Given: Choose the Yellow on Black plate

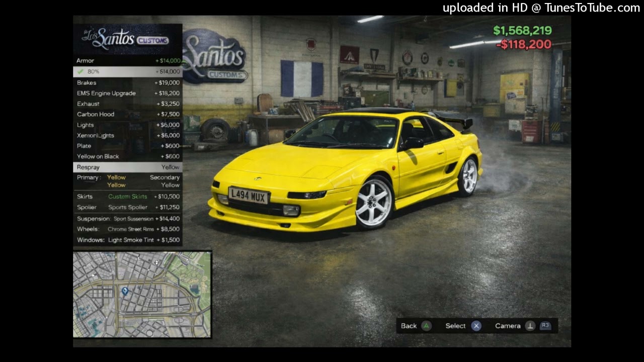Looking at the screenshot, I should [128, 157].
